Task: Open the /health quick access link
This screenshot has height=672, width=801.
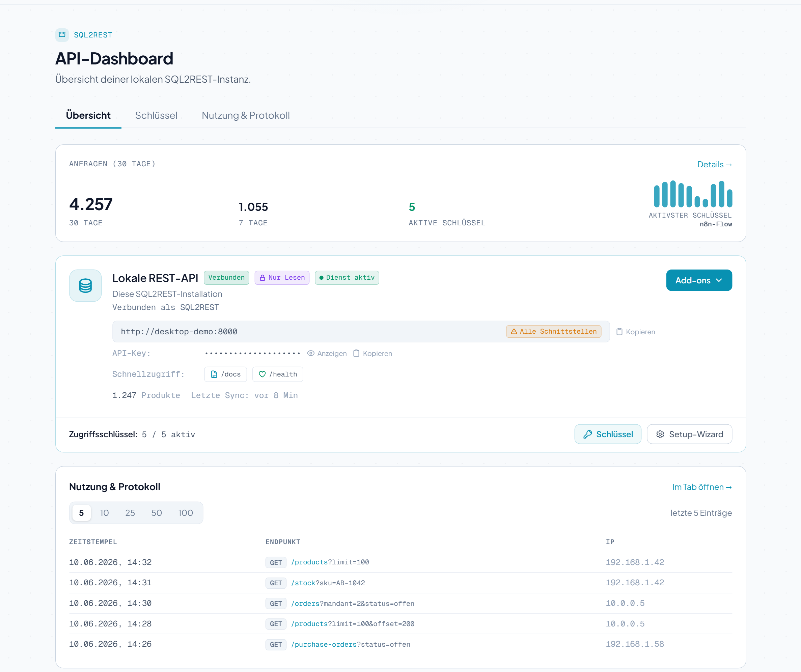Action: 278,374
